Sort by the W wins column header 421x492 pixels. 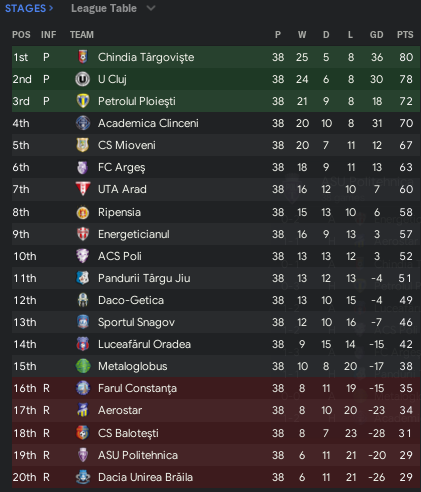point(302,35)
